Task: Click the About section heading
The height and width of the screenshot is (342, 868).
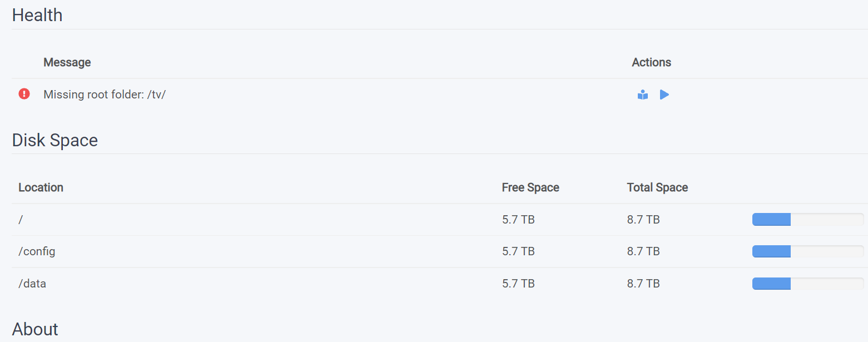Action: point(34,329)
